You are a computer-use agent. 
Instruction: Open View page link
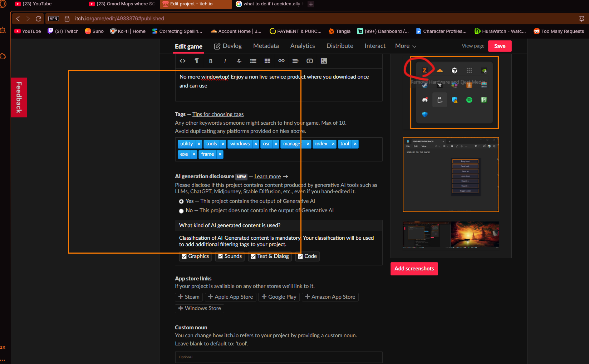[x=473, y=46]
